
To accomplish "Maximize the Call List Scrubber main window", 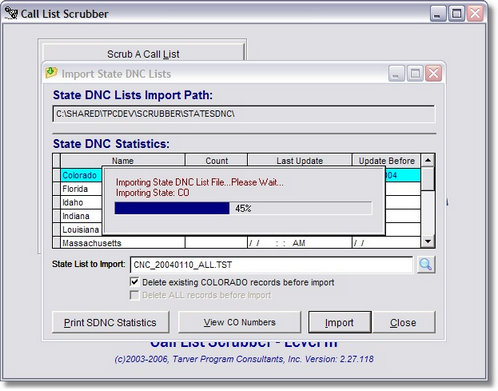I will [x=456, y=14].
